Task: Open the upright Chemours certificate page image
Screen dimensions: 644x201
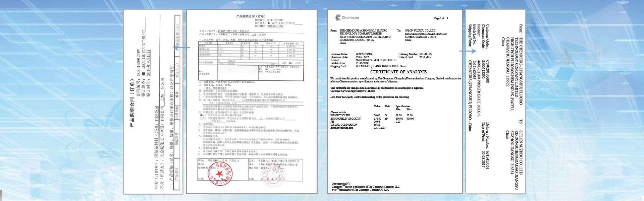Action: pyautogui.click(x=394, y=102)
